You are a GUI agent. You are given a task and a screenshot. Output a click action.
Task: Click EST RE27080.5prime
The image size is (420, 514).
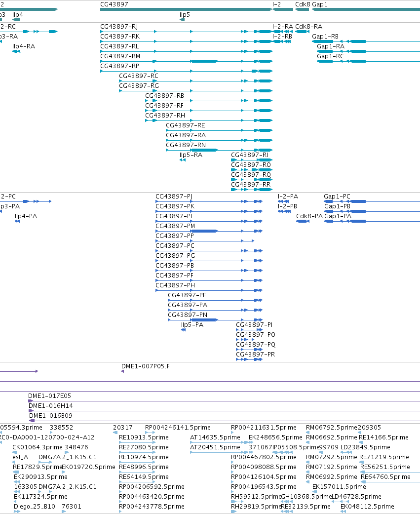[144, 447]
